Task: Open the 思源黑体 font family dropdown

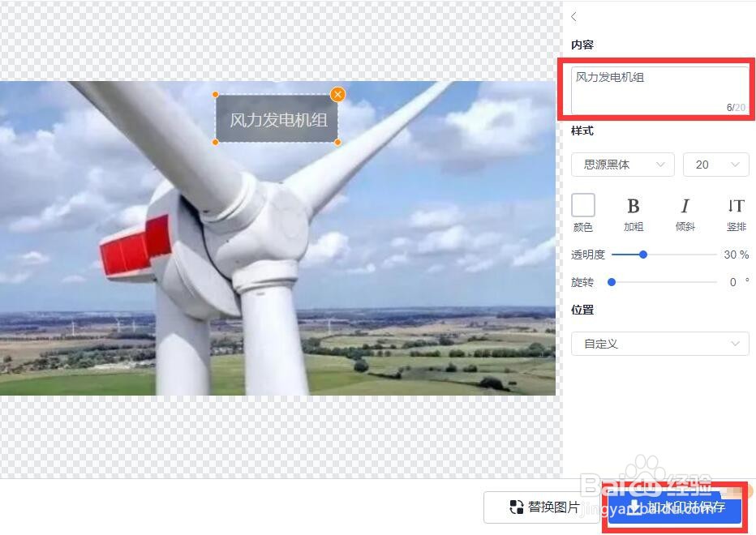Action: (622, 165)
